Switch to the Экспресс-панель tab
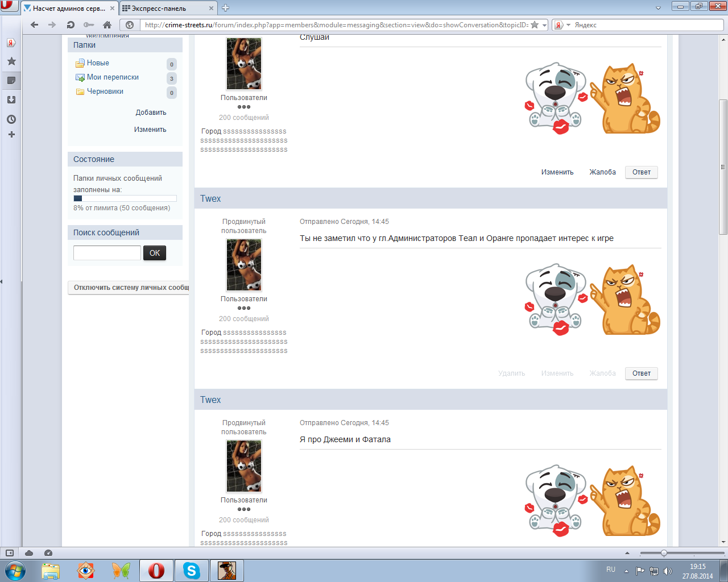The image size is (728, 582). click(159, 9)
